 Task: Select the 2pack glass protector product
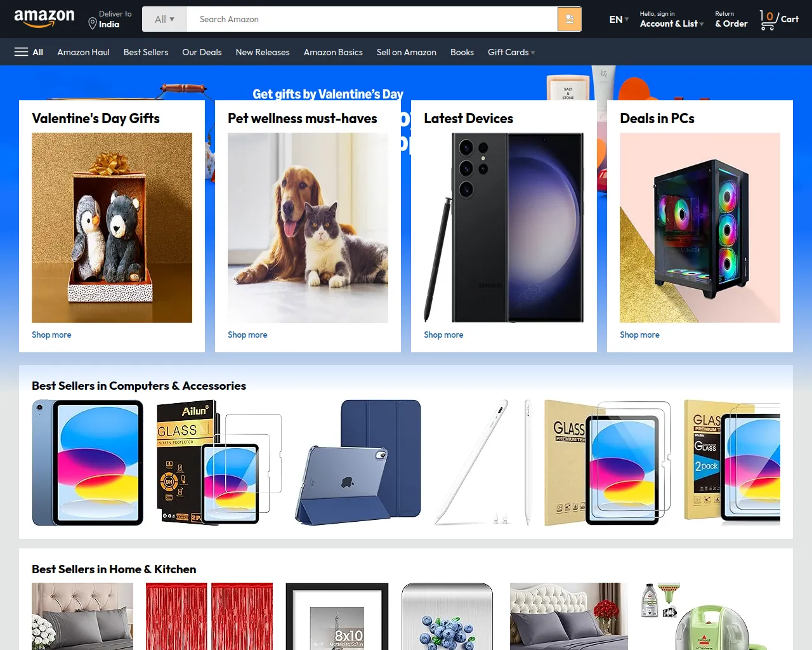pos(732,463)
